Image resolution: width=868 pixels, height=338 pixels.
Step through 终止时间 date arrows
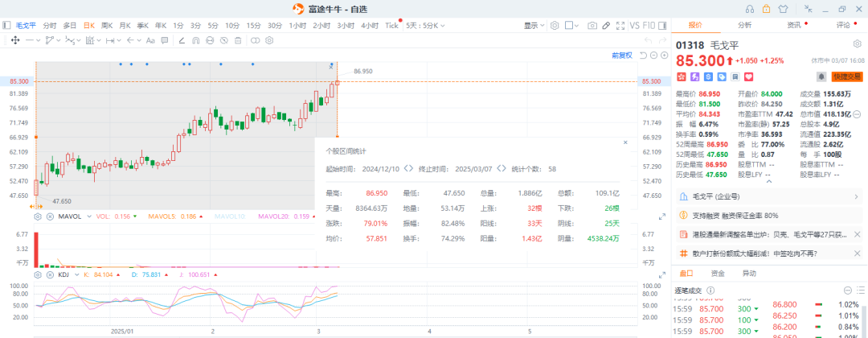(x=502, y=168)
